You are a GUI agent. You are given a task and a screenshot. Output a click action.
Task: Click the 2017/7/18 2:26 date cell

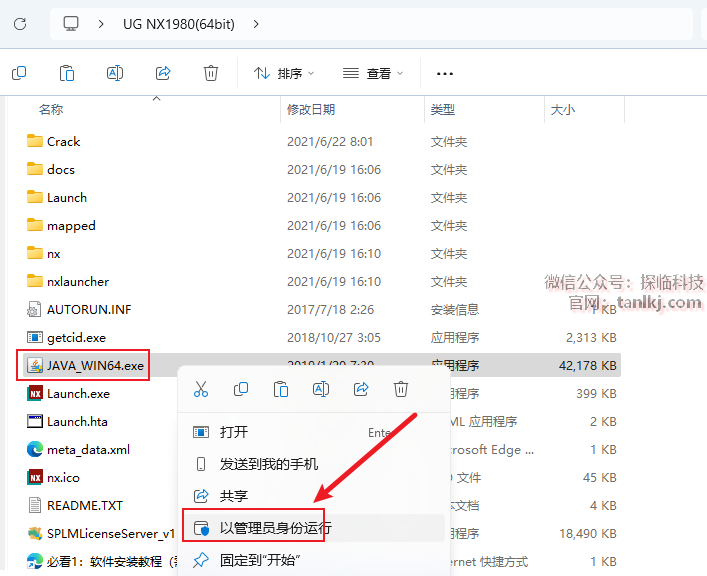tap(331, 309)
